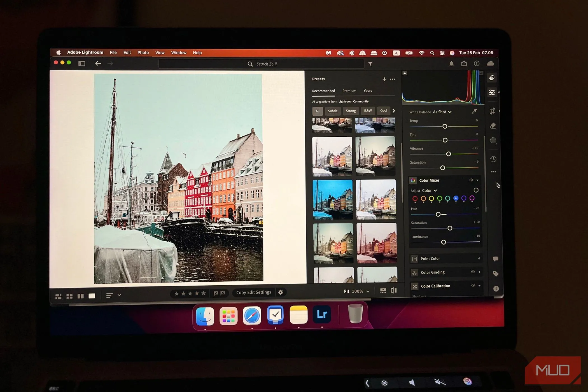Open the Masking tool
Screen dimensions: 588x392
[x=493, y=140]
